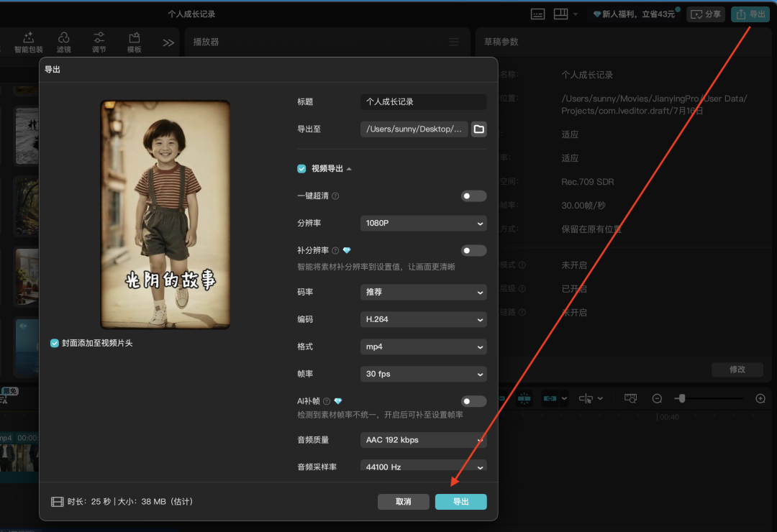Click the keyboard shortcuts icon in title bar
The height and width of the screenshot is (532, 777).
pos(537,14)
